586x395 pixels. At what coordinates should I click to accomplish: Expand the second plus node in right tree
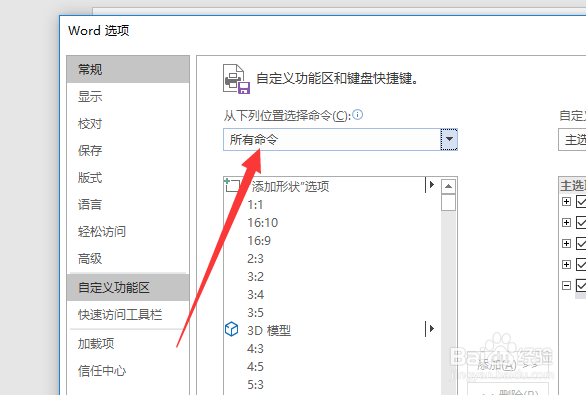click(x=567, y=223)
